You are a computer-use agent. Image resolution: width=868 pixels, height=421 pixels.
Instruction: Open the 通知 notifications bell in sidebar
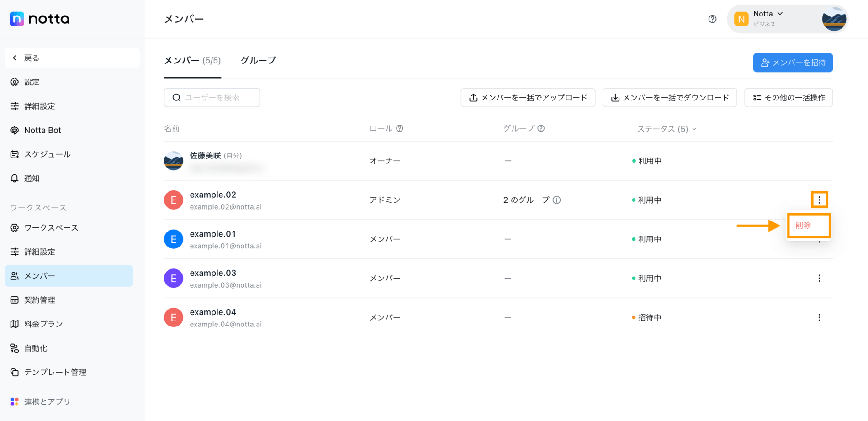(x=31, y=178)
